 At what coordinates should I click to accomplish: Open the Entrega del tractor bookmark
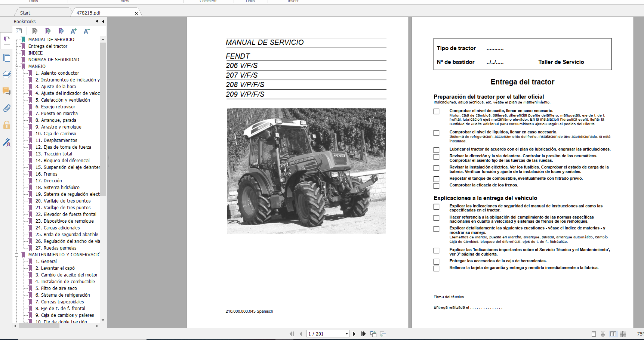click(x=48, y=46)
